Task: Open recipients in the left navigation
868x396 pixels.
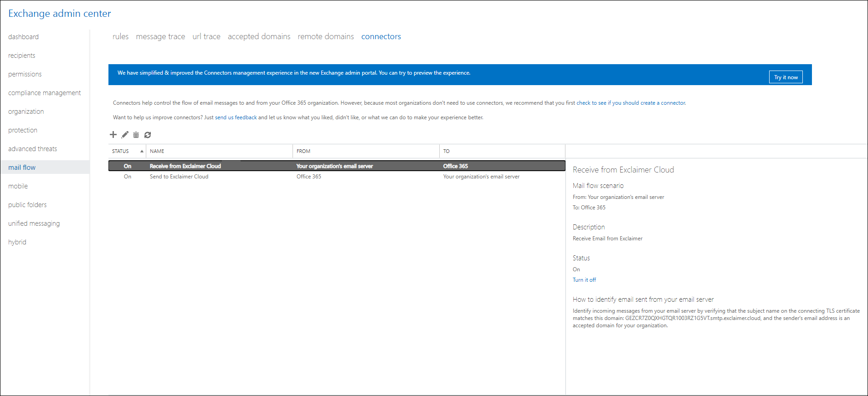Action: [x=22, y=56]
